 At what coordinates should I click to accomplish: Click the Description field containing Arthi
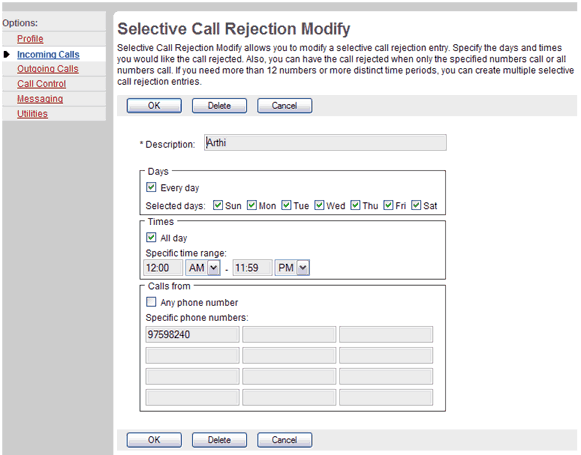(325, 143)
